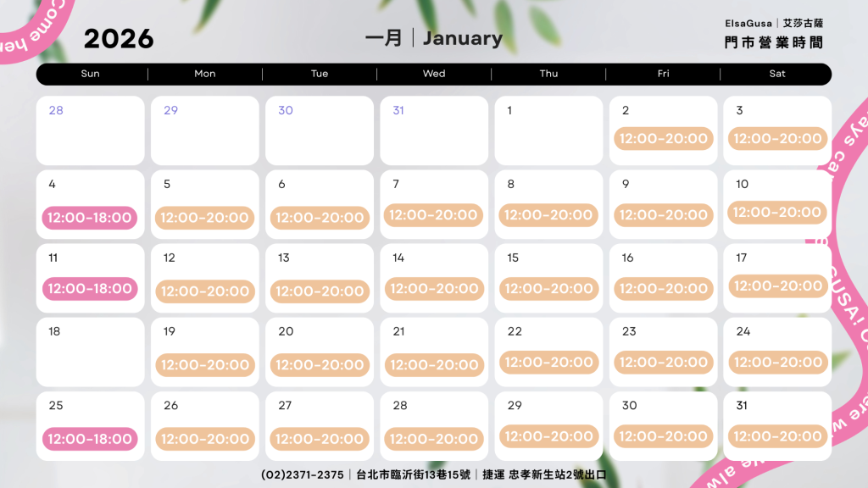Image resolution: width=868 pixels, height=488 pixels.
Task: Click the empty January 18 date cell
Action: click(90, 352)
